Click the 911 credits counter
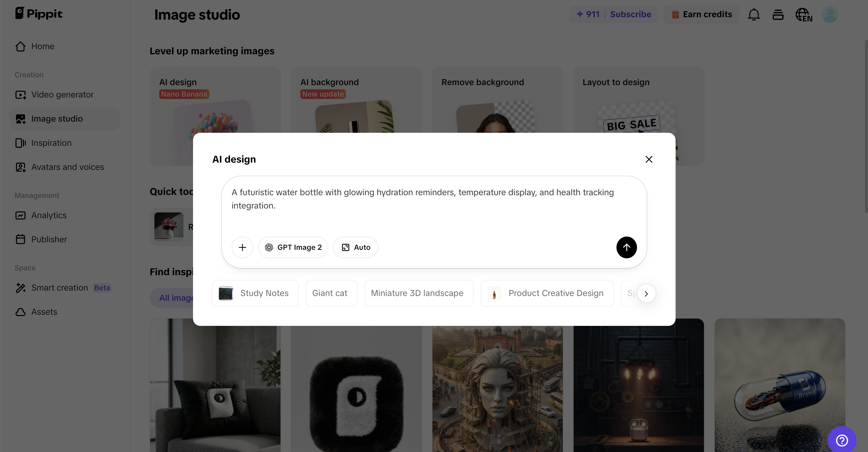 pyautogui.click(x=588, y=14)
